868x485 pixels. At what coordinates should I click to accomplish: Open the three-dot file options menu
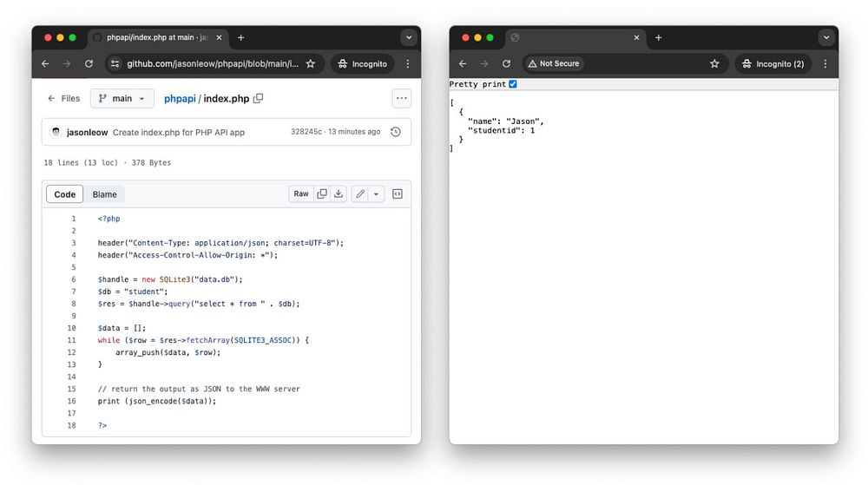point(401,98)
